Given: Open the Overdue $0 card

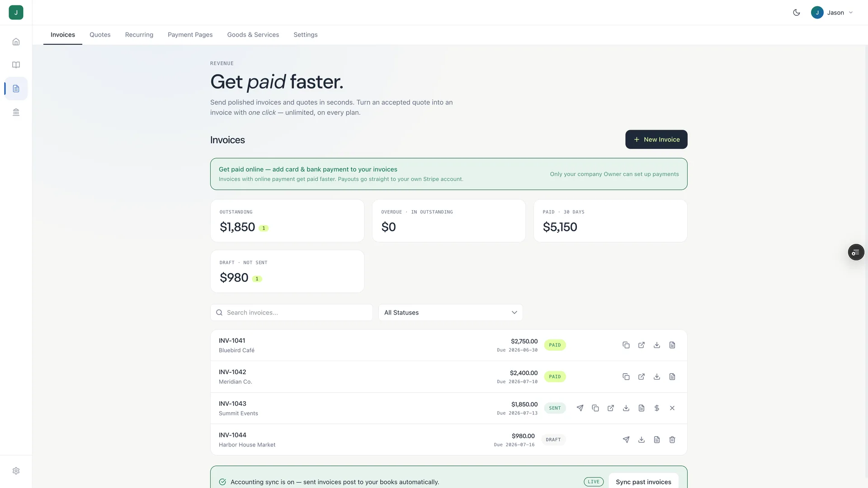Looking at the screenshot, I should coord(449,221).
